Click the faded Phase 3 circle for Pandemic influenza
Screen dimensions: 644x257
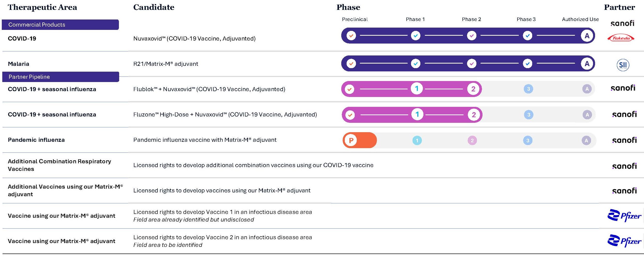[x=528, y=140]
